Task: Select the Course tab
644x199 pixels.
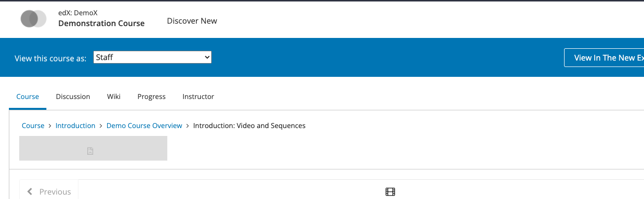Action: 28,97
